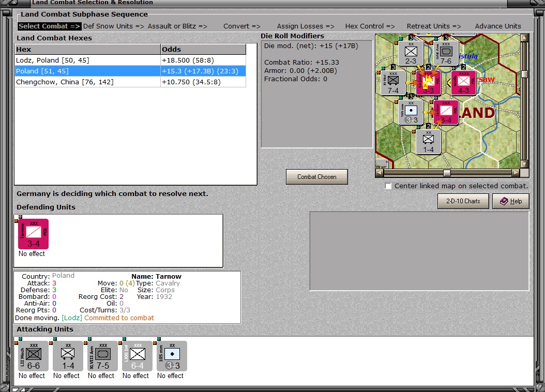Click the Def Snow Units subphase step
Viewport: 545px width, 392px height.
pos(113,26)
